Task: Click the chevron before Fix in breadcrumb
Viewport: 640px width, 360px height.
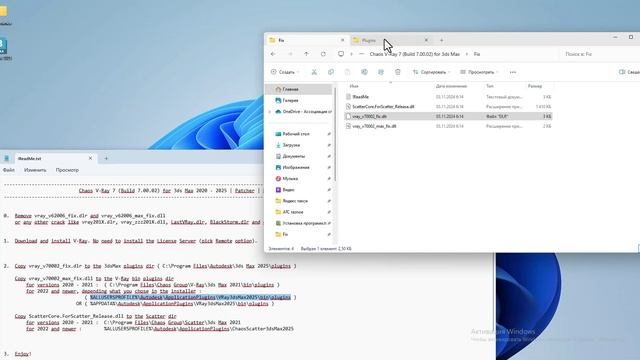Action: click(467, 54)
